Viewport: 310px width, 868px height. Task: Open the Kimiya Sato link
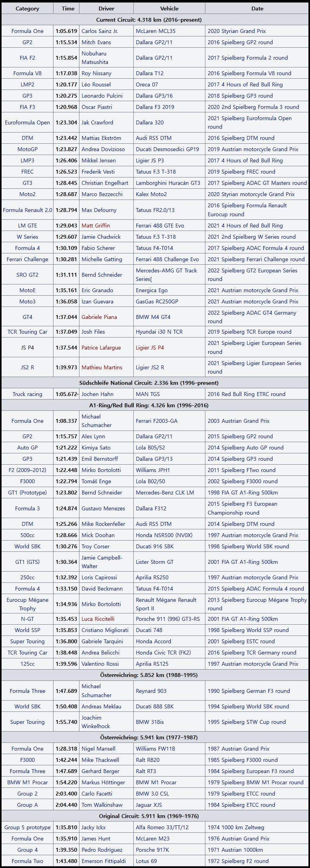pyautogui.click(x=96, y=448)
